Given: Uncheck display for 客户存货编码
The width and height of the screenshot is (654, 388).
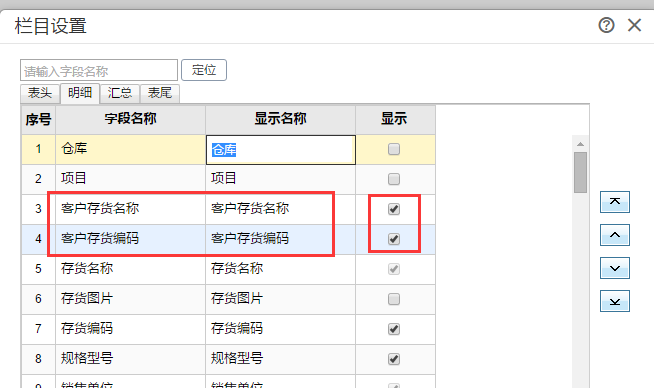Looking at the screenshot, I should pos(394,239).
